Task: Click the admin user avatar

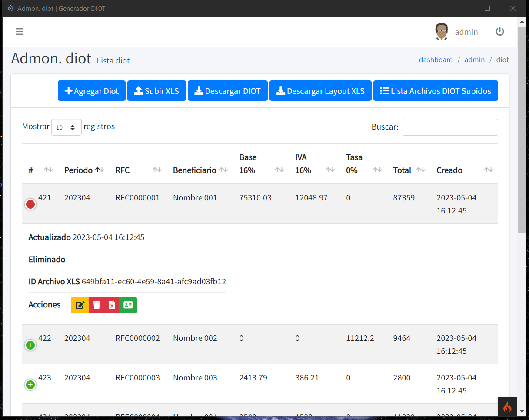Action: point(442,32)
